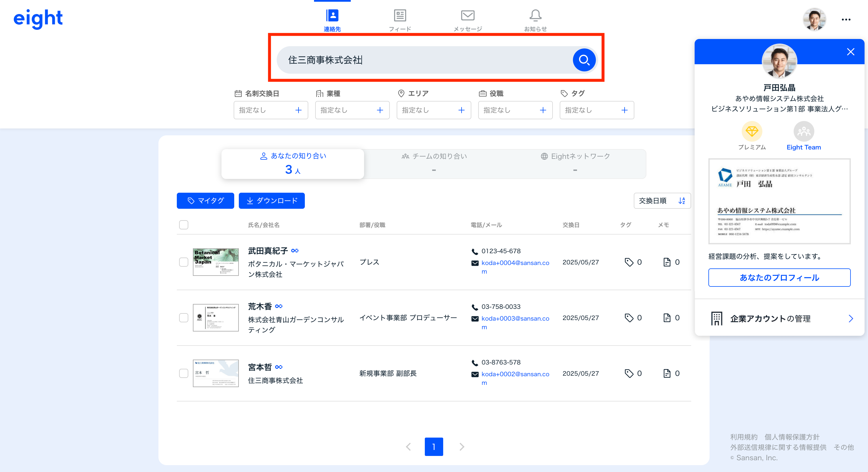Check the box for 武田真紀子
This screenshot has height=472, width=868.
[184, 262]
